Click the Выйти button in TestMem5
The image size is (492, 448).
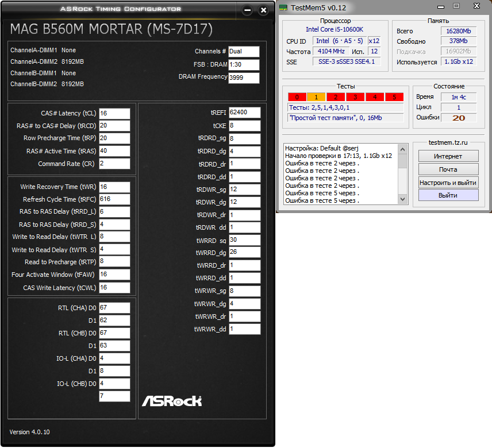pyautogui.click(x=448, y=195)
